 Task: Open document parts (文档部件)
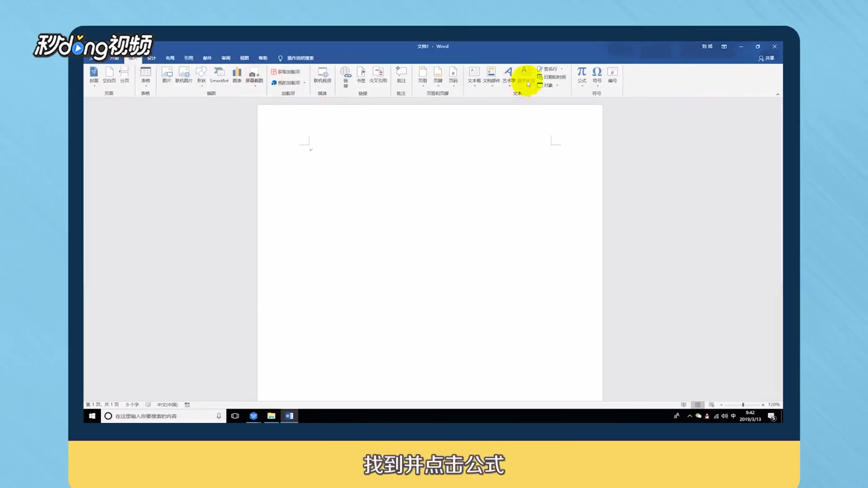pyautogui.click(x=491, y=76)
